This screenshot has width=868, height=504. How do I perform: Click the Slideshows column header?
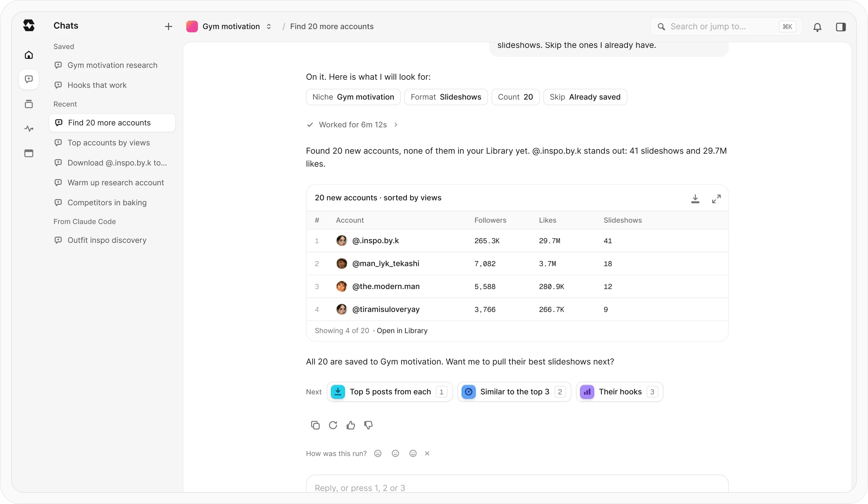point(623,220)
